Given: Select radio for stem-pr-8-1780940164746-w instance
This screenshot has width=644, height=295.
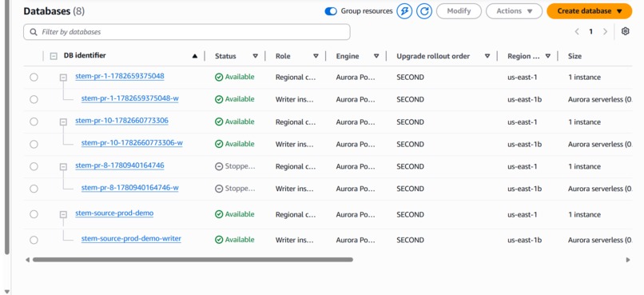Looking at the screenshot, I should tap(34, 189).
